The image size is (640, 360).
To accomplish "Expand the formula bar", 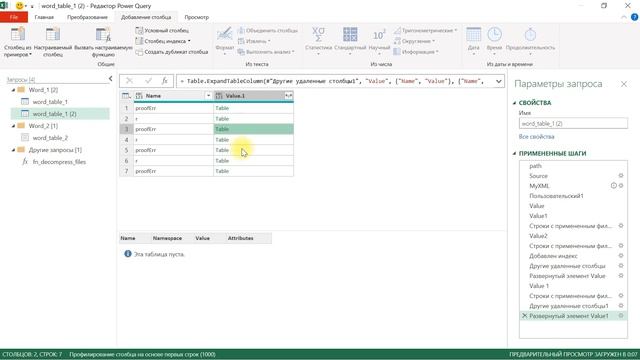I will 498,81.
